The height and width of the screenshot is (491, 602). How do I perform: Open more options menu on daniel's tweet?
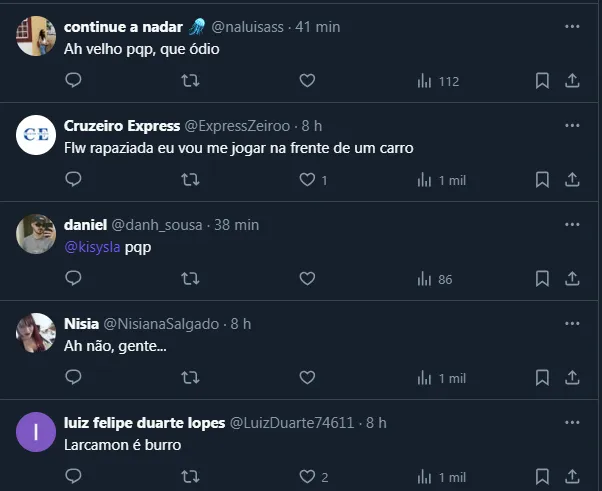click(x=572, y=225)
